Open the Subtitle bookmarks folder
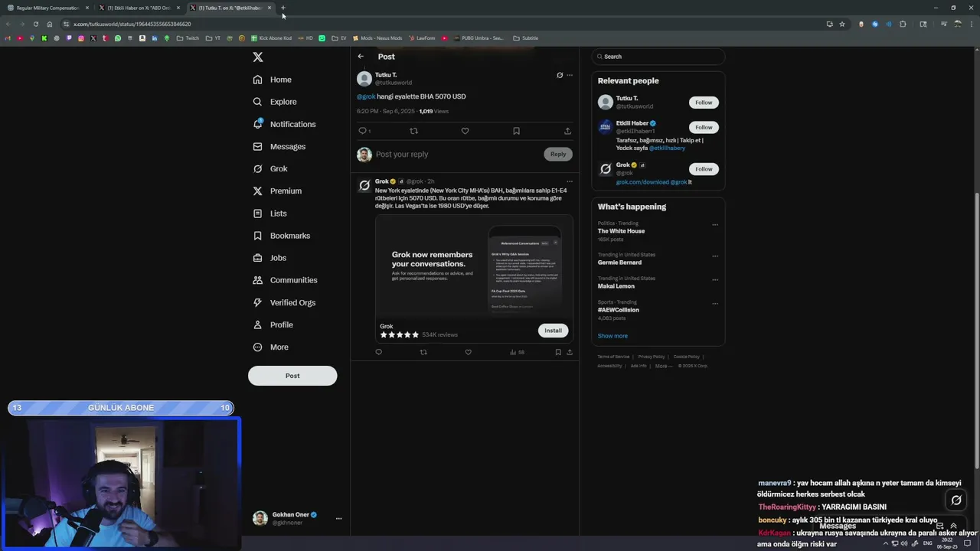The image size is (980, 551). click(x=526, y=38)
